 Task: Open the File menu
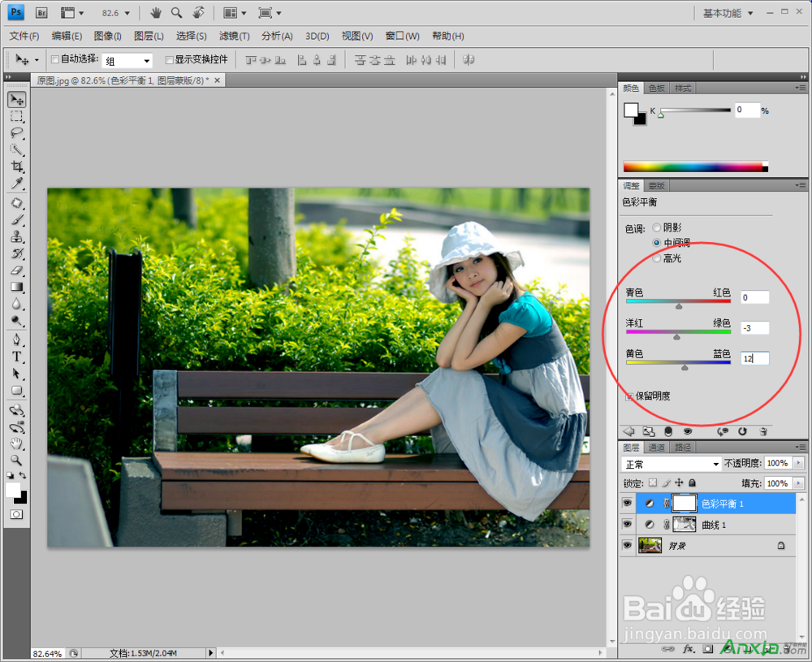(x=24, y=37)
